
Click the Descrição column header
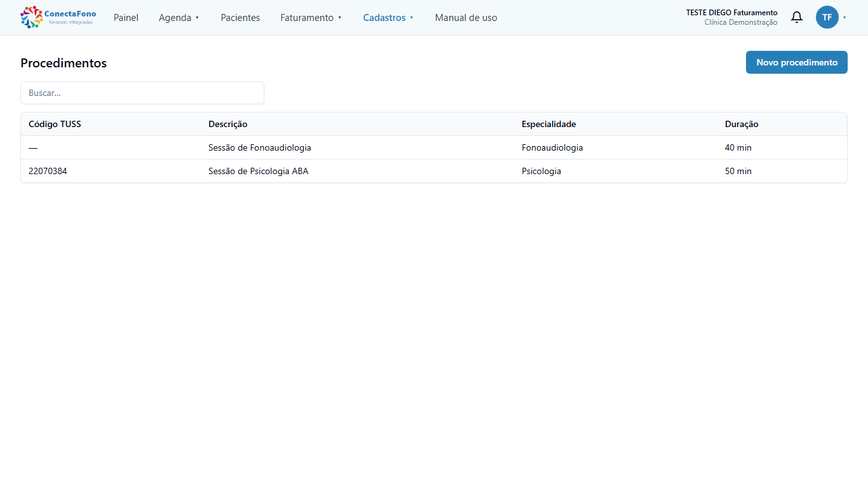[227, 124]
